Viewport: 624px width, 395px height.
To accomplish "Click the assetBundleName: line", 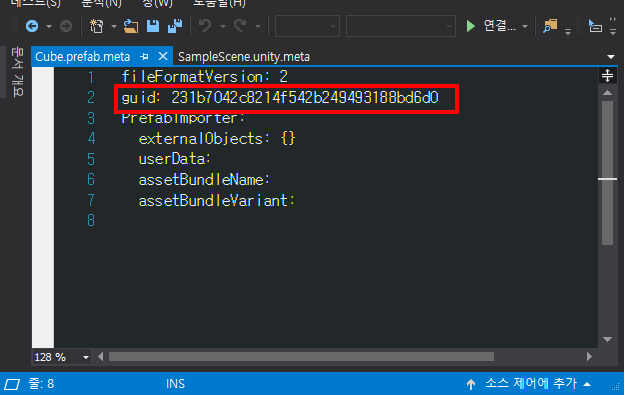I will (204, 180).
